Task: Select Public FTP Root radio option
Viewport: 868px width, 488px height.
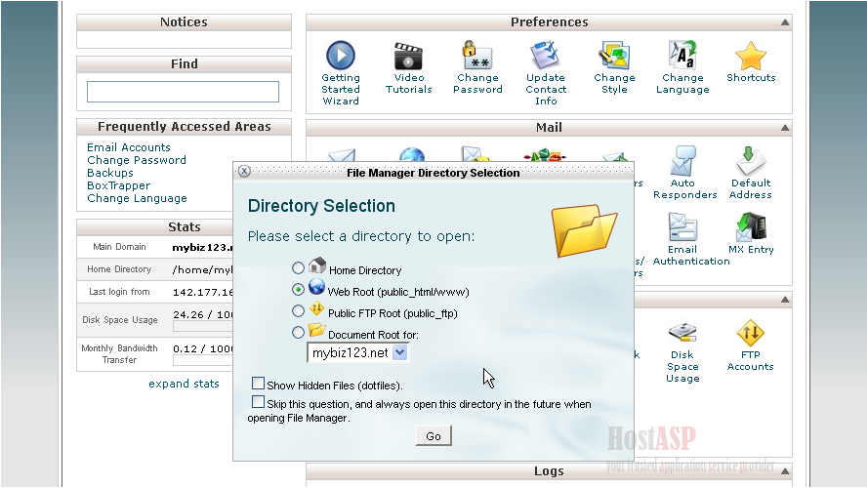Action: pos(299,311)
